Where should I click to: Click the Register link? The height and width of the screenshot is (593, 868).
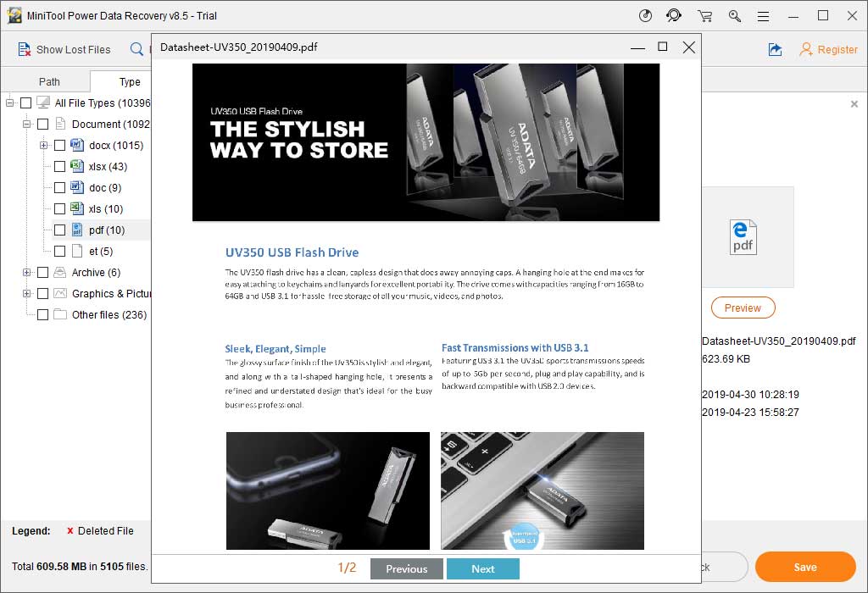[828, 50]
